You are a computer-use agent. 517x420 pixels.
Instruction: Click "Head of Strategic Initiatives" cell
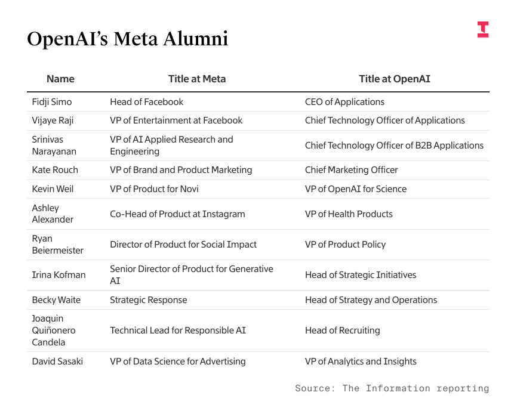(x=361, y=275)
